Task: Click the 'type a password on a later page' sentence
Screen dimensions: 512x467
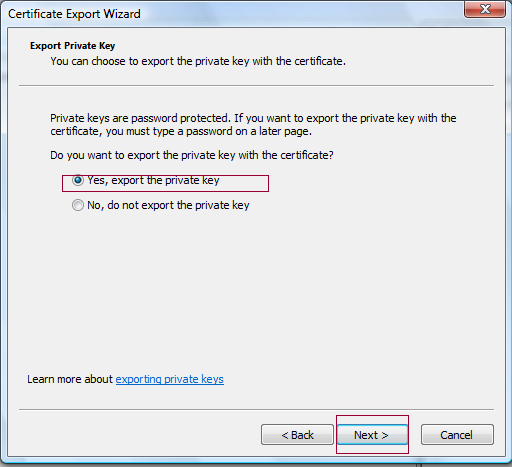Action: click(x=232, y=131)
